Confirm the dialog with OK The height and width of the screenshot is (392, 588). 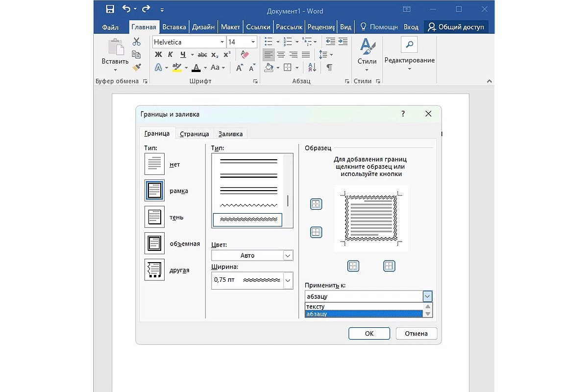(x=369, y=334)
